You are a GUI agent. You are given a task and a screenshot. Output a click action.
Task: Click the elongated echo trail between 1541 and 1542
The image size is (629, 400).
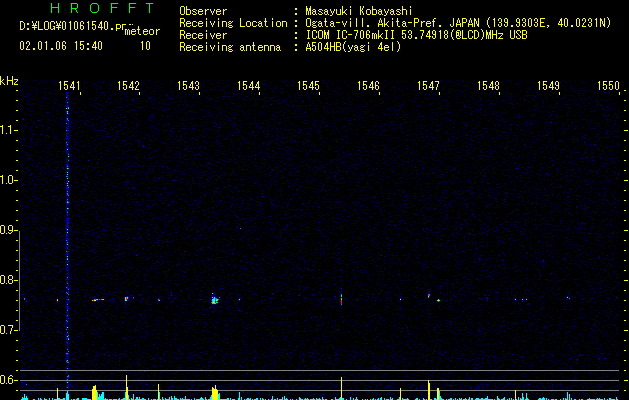(98, 299)
